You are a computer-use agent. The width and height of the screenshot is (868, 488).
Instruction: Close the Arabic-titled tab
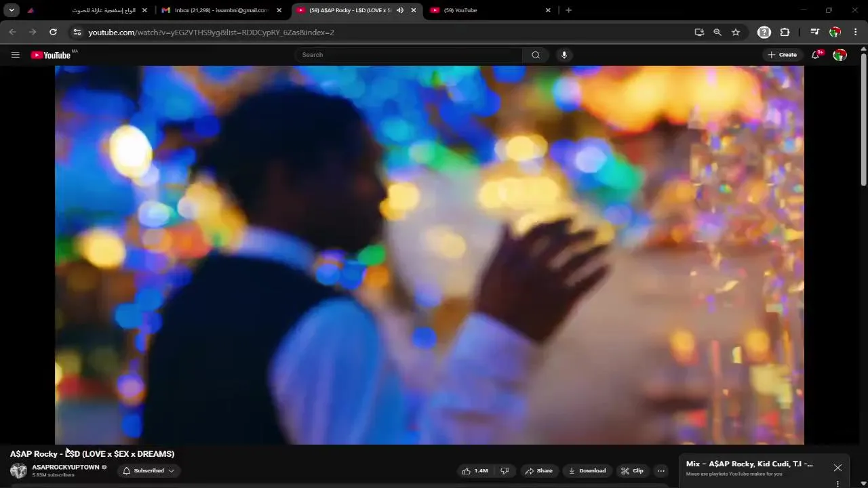(144, 10)
